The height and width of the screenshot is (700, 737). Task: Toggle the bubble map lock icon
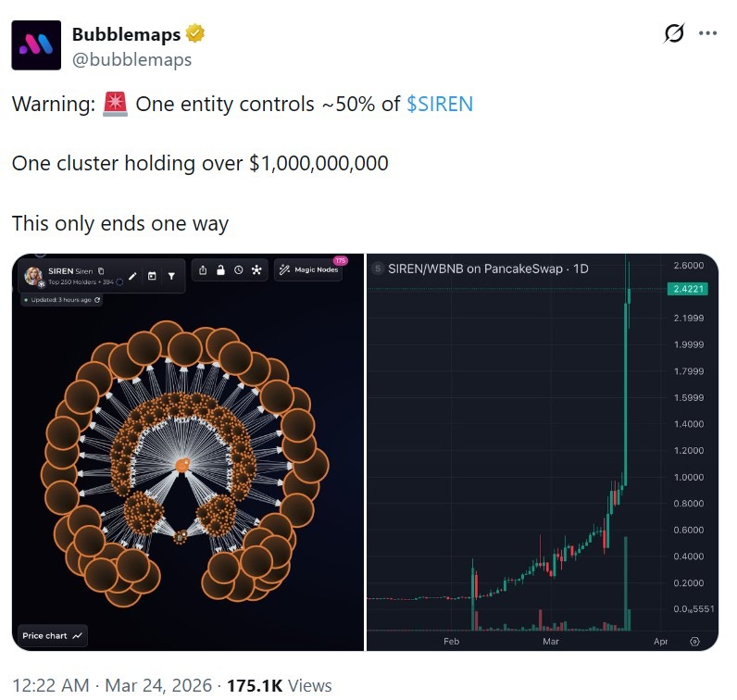pyautogui.click(x=220, y=270)
